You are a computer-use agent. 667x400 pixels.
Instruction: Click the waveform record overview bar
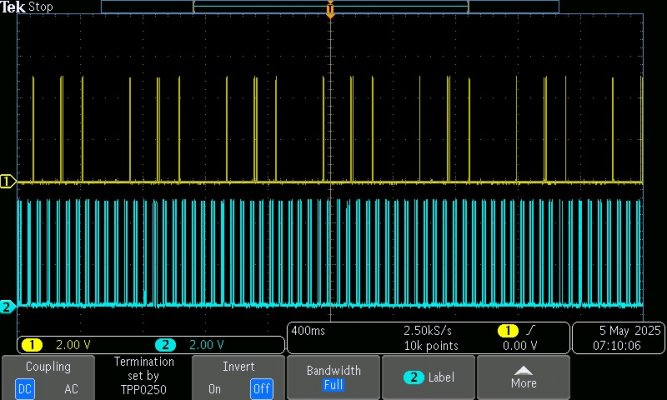[x=330, y=7]
